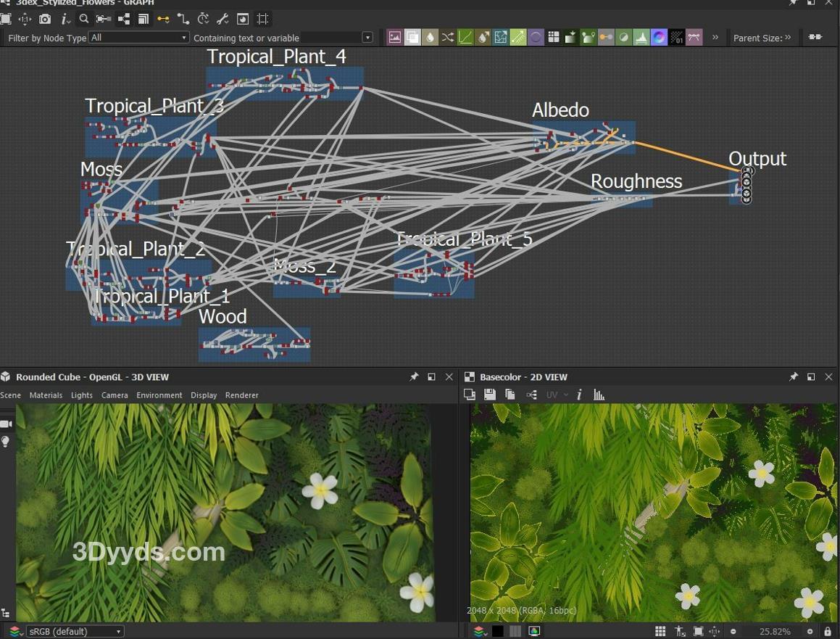Show the histogram in the 2D view
This screenshot has width=840, height=639.
599,395
